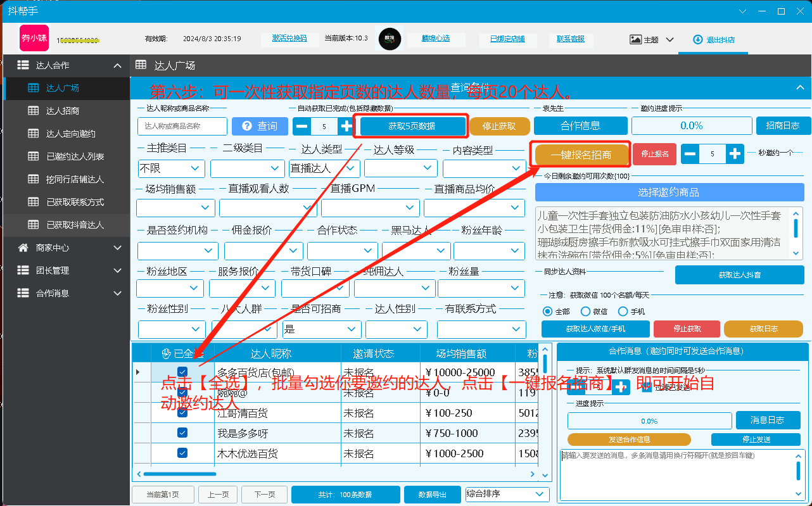Image resolution: width=812 pixels, height=506 pixels.
Task: Click the title bar dropdown arrow icon
Action: click(x=744, y=11)
